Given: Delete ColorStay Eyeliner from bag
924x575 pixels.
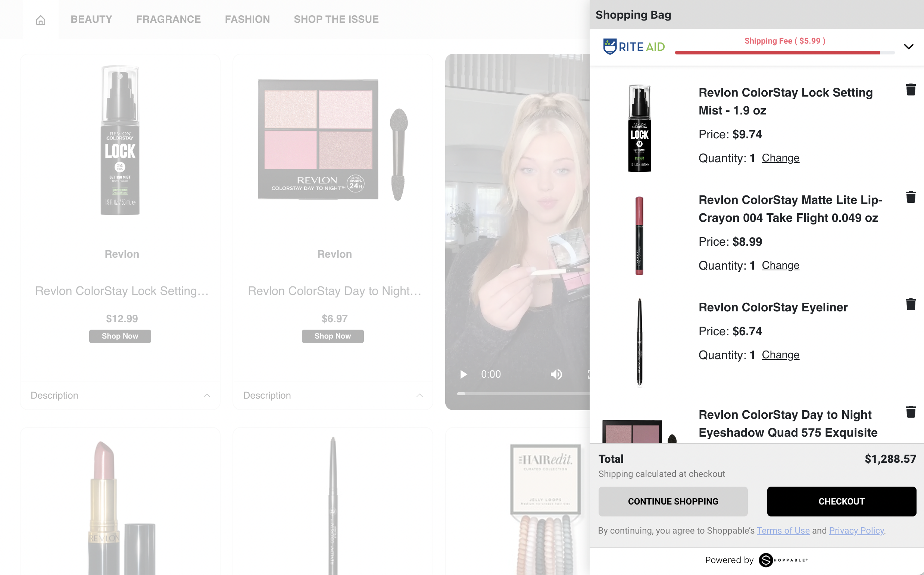Looking at the screenshot, I should (911, 304).
